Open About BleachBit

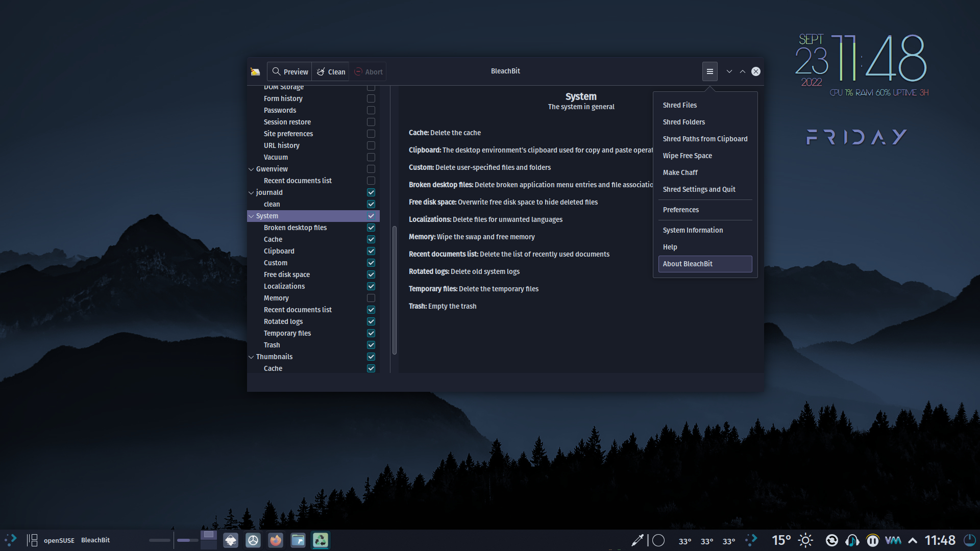[705, 264]
